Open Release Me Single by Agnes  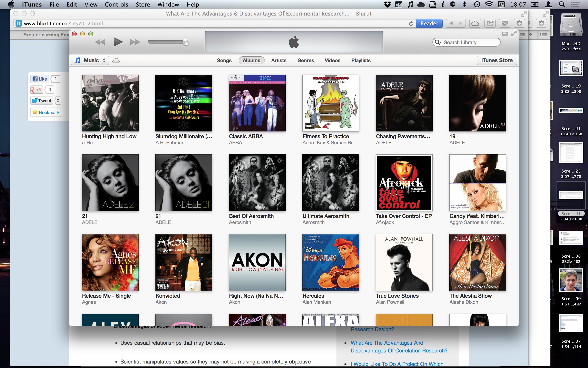tap(110, 262)
